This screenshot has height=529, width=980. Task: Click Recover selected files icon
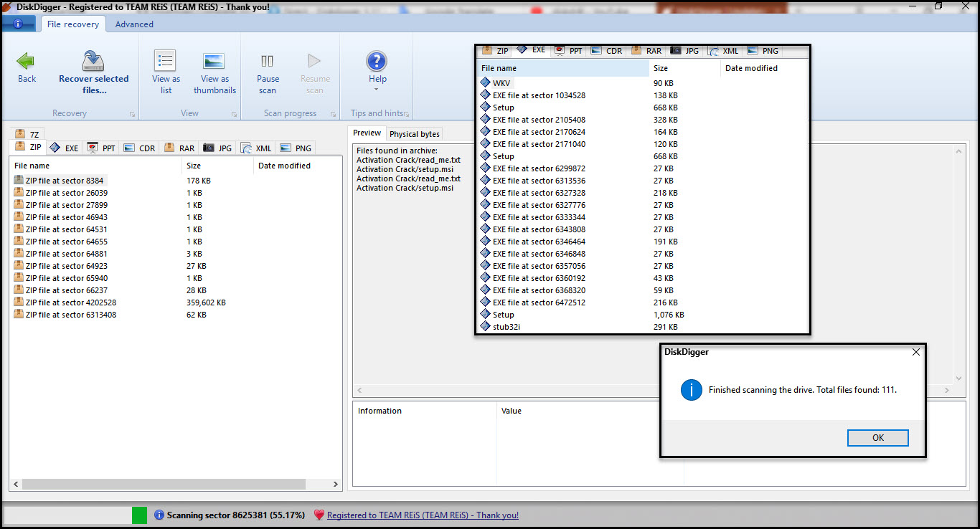click(93, 61)
